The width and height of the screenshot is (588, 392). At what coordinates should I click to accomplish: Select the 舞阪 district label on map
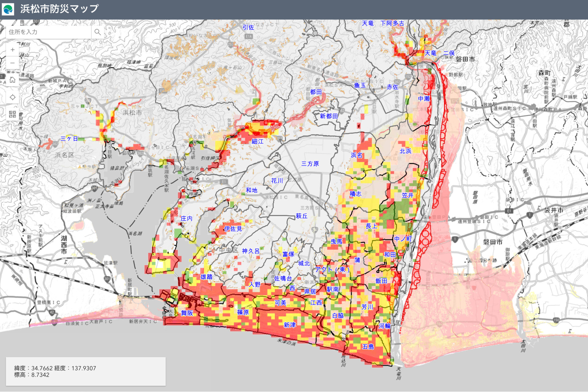pyautogui.click(x=187, y=313)
